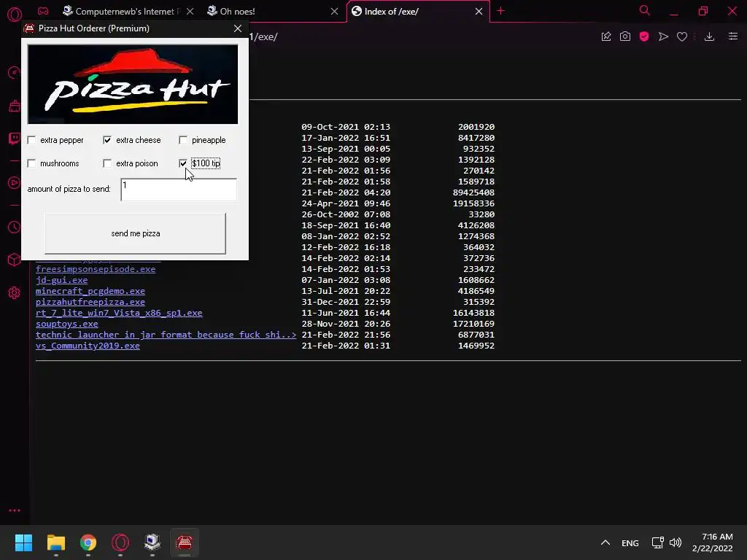Uncheck the extra cheese checkbox

(107, 140)
